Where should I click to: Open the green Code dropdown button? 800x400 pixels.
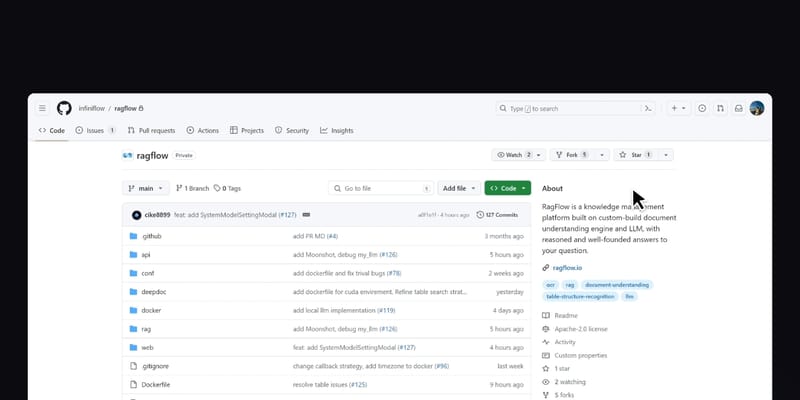(508, 188)
